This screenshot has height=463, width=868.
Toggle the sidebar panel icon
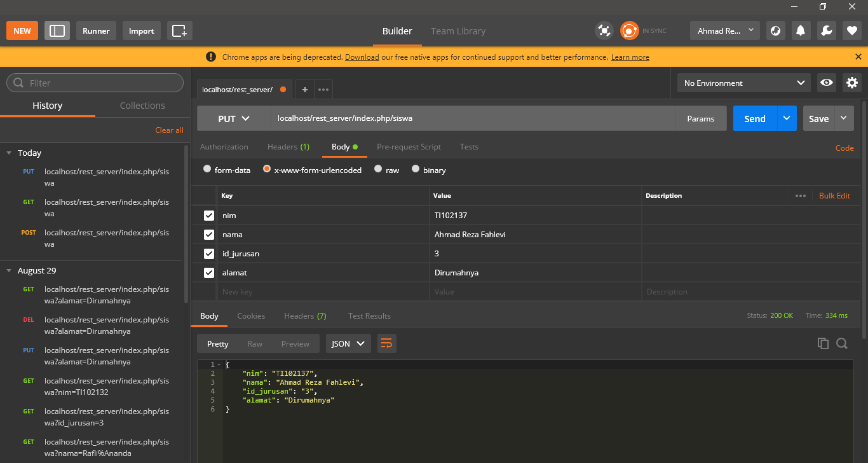point(57,31)
